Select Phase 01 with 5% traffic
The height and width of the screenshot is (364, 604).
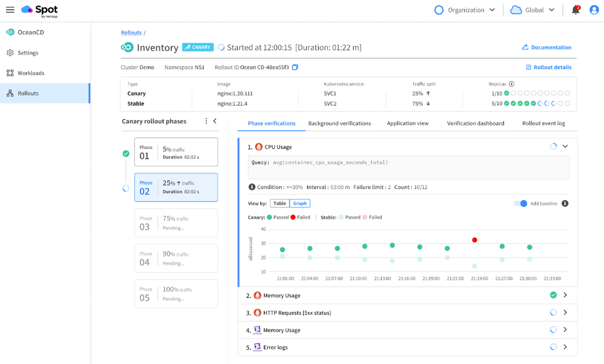pyautogui.click(x=176, y=152)
